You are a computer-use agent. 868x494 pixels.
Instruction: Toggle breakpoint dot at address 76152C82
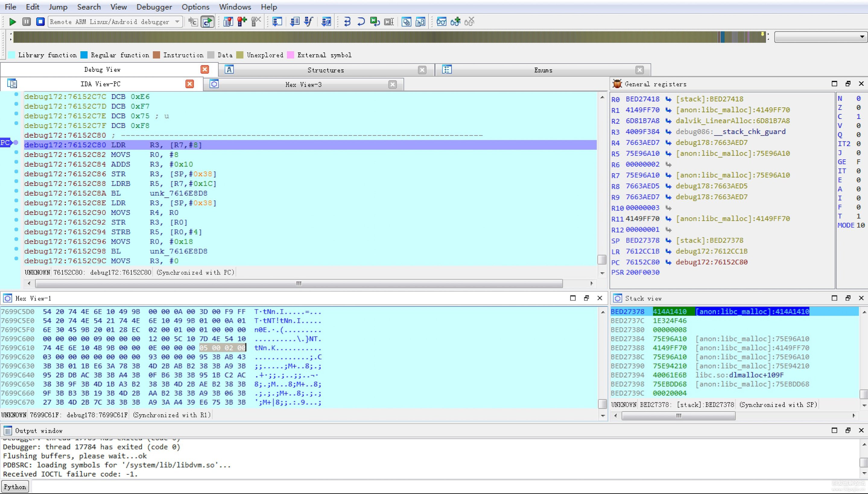point(16,152)
